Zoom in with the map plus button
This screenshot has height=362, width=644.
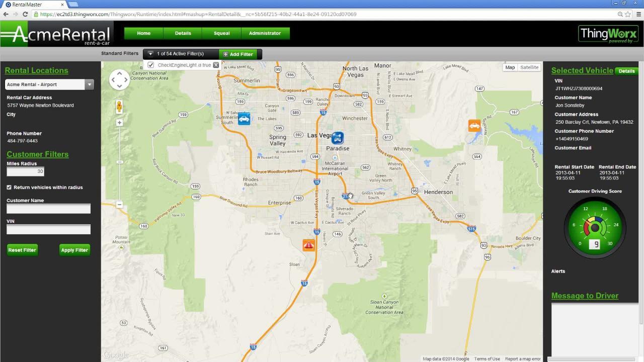point(119,123)
